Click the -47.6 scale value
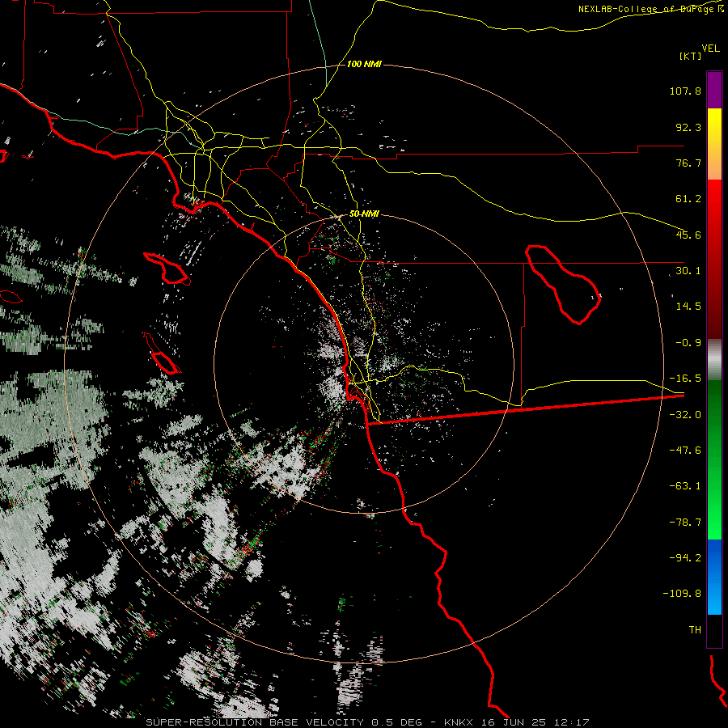The height and width of the screenshot is (728, 728). point(685,451)
